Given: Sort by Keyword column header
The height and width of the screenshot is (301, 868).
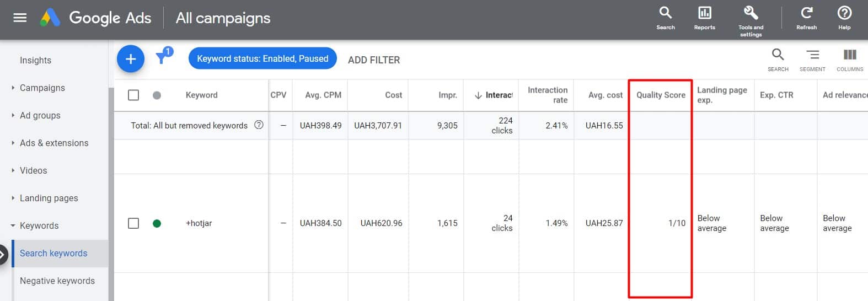Looking at the screenshot, I should 201,95.
